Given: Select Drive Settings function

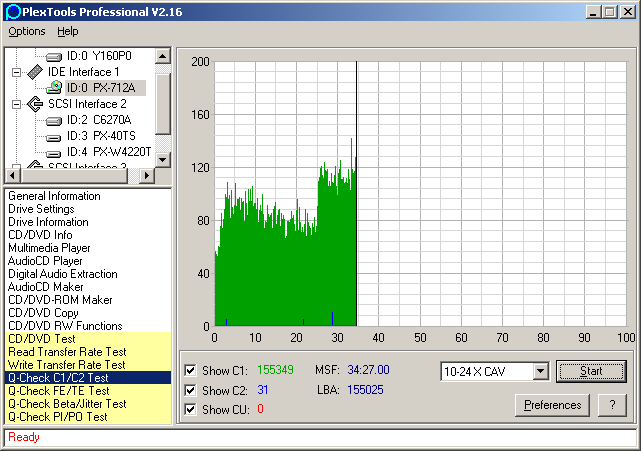Looking at the screenshot, I should [41, 209].
